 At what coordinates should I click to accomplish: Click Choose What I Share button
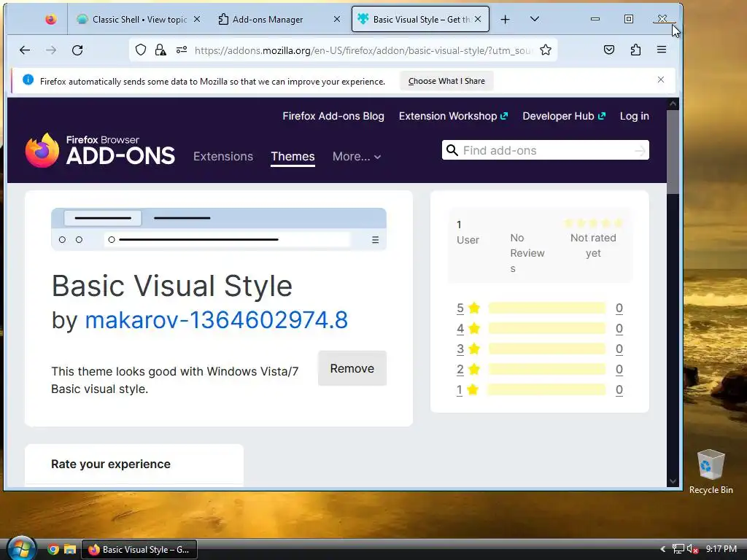[x=446, y=81]
